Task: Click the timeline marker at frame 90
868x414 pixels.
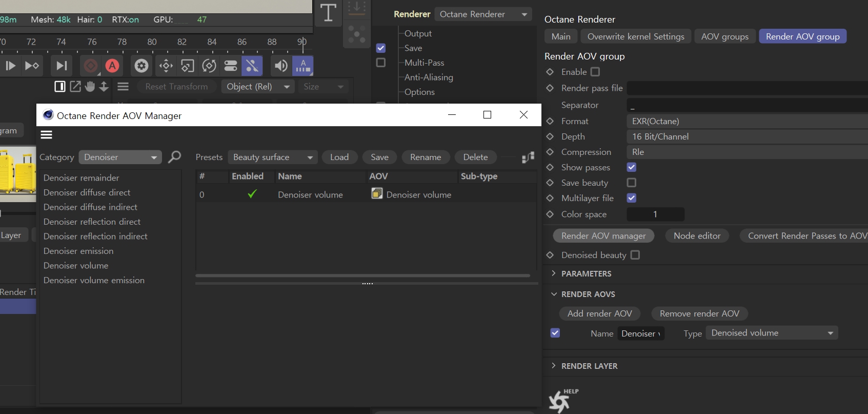Action: [x=302, y=44]
